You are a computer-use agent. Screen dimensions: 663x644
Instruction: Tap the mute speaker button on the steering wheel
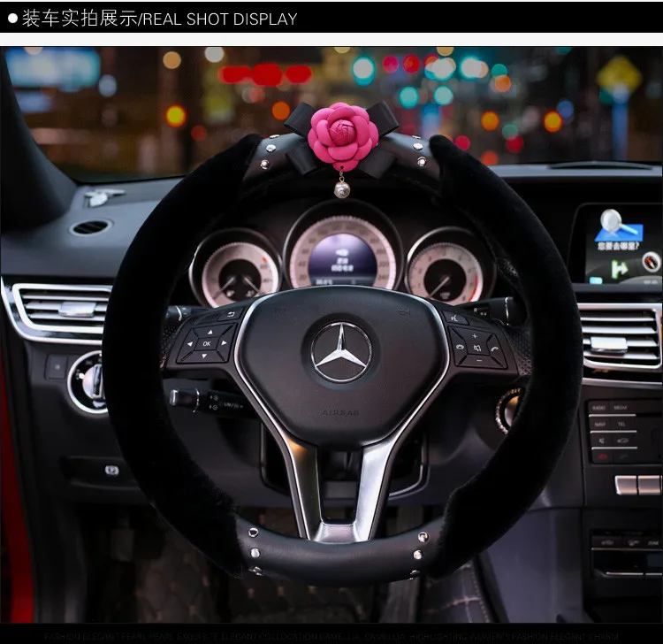[x=477, y=349]
